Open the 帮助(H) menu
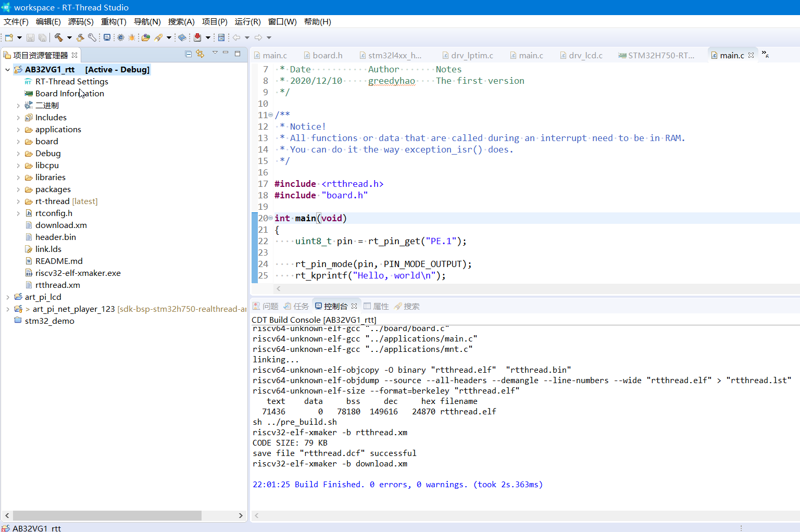 pos(317,21)
